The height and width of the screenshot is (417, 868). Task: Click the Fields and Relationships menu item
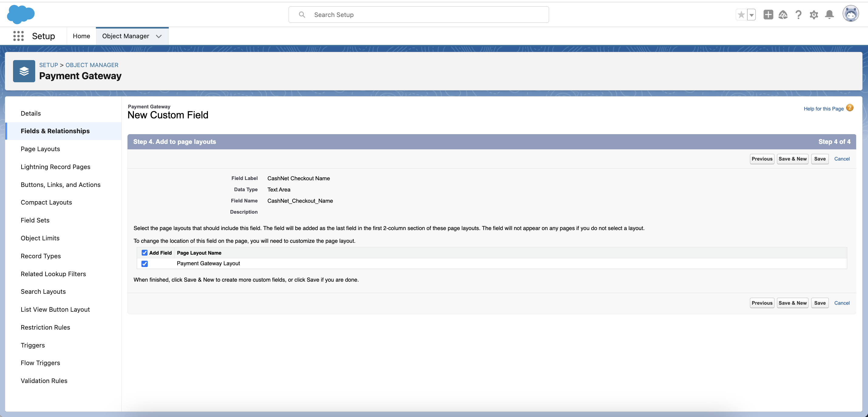point(55,131)
